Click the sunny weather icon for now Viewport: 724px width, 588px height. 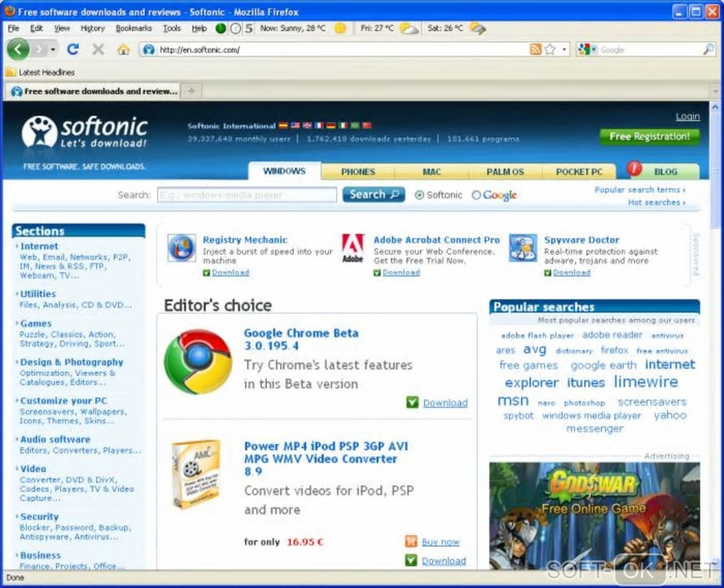340,28
